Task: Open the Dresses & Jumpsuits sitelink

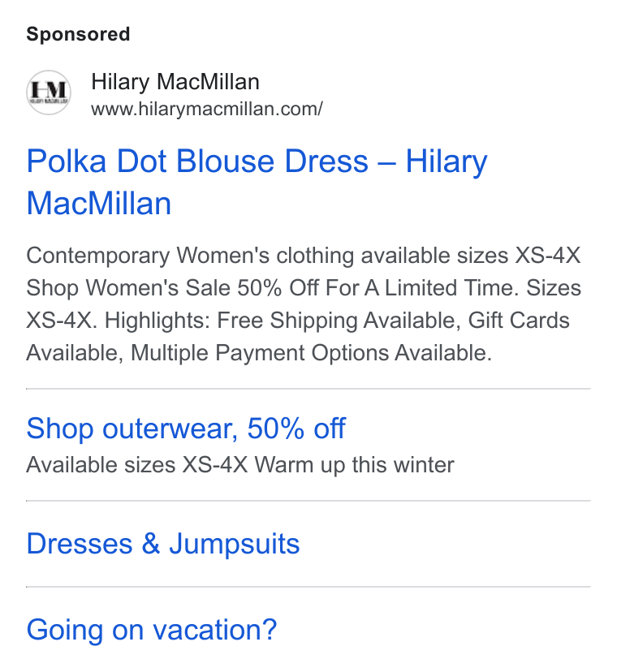Action: click(163, 544)
